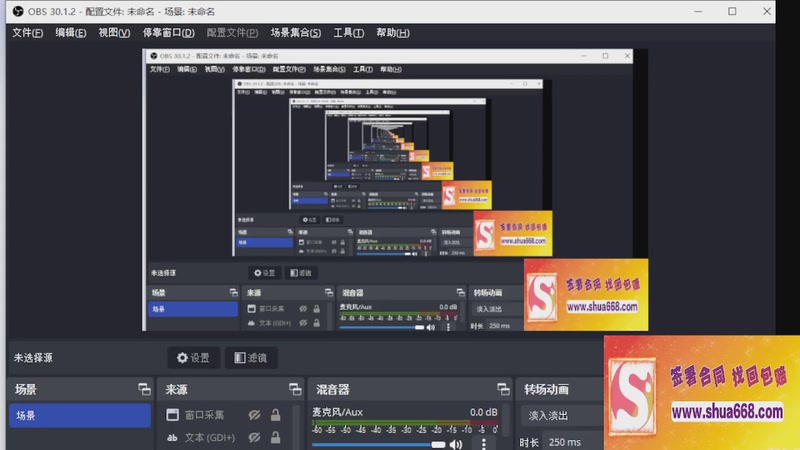Click the 未选择源 label
This screenshot has width=800, height=450.
point(33,358)
